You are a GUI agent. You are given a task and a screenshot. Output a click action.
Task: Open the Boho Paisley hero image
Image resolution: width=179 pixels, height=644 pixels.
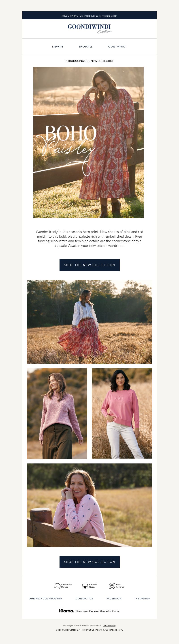[88, 142]
